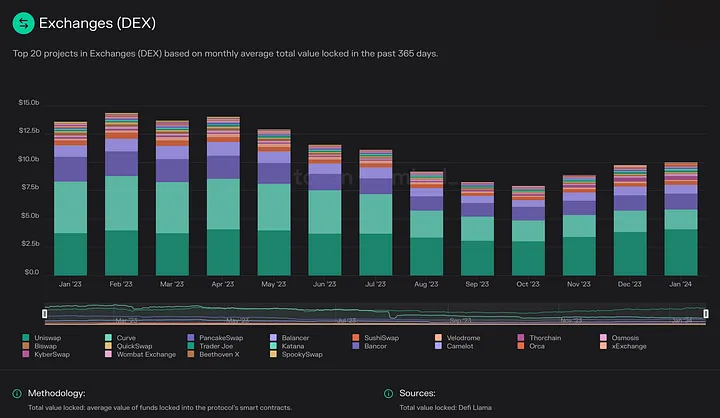Click the Sources heading
720x418 pixels.
[417, 393]
